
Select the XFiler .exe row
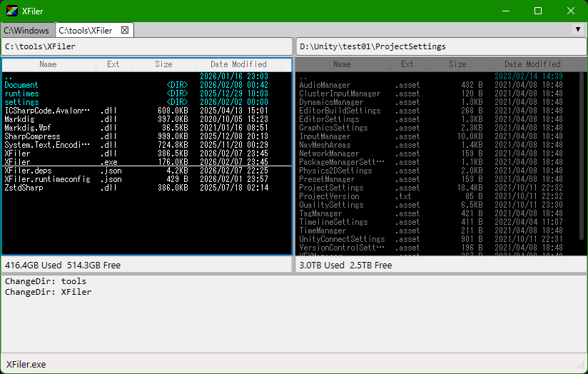146,162
